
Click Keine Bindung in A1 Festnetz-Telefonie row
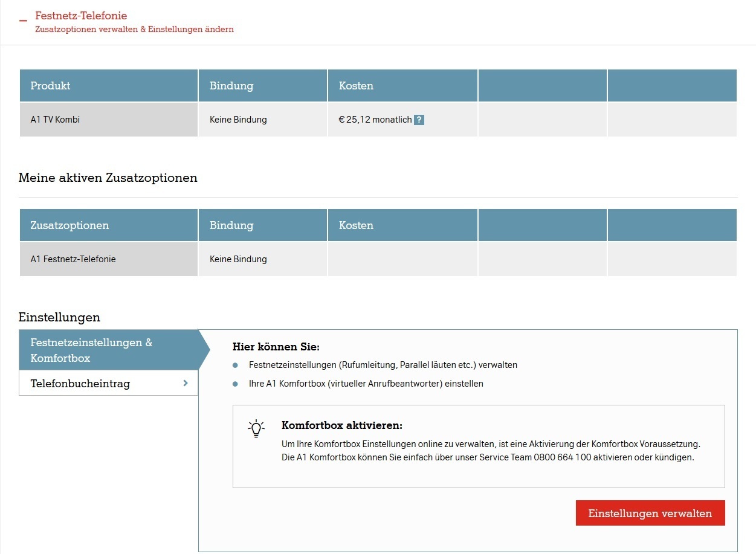238,259
